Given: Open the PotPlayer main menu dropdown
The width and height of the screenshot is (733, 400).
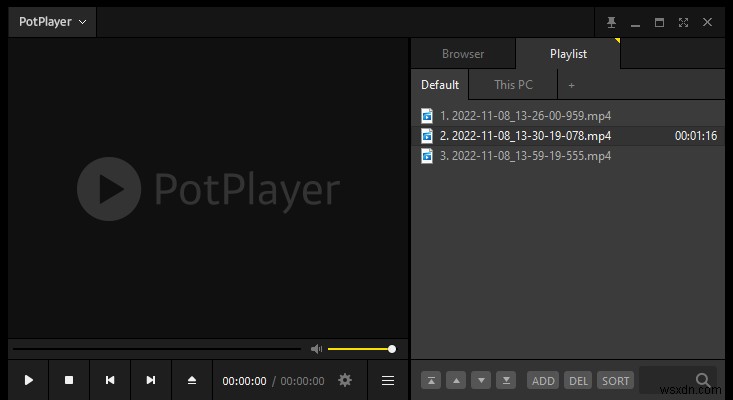Looking at the screenshot, I should pyautogui.click(x=52, y=22).
